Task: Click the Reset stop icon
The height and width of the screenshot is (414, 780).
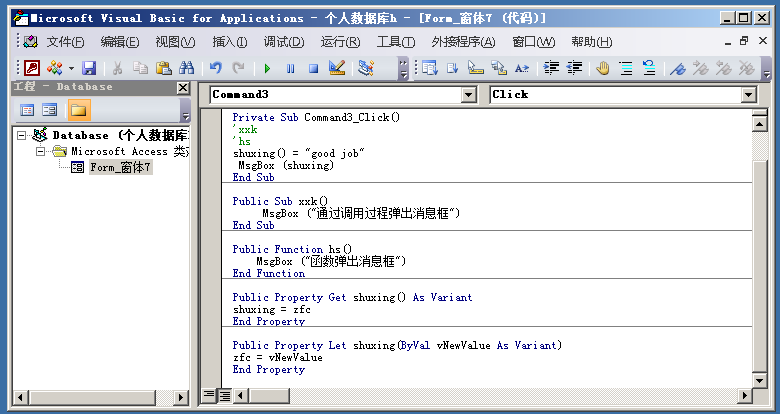Action: click(313, 68)
